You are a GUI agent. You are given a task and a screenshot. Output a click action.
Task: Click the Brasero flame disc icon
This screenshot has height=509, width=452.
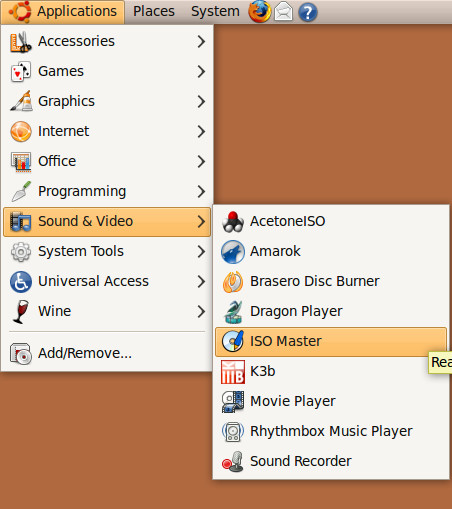tap(233, 282)
